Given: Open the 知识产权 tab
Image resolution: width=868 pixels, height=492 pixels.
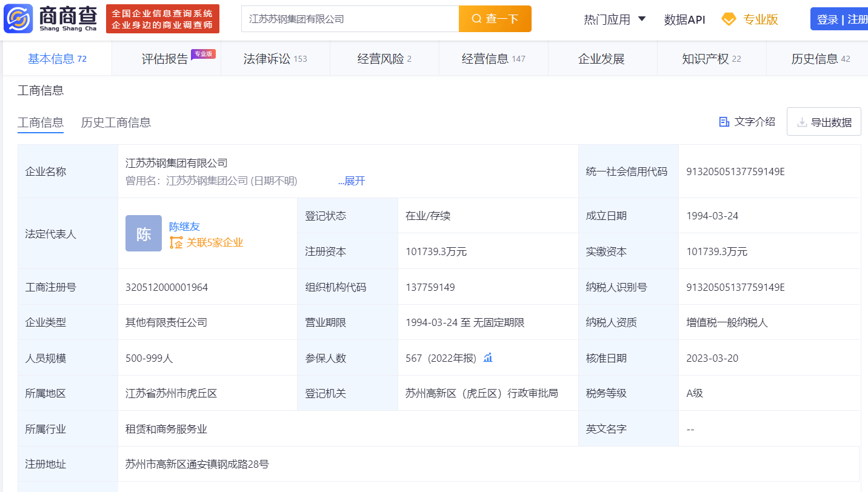Looking at the screenshot, I should tap(712, 59).
